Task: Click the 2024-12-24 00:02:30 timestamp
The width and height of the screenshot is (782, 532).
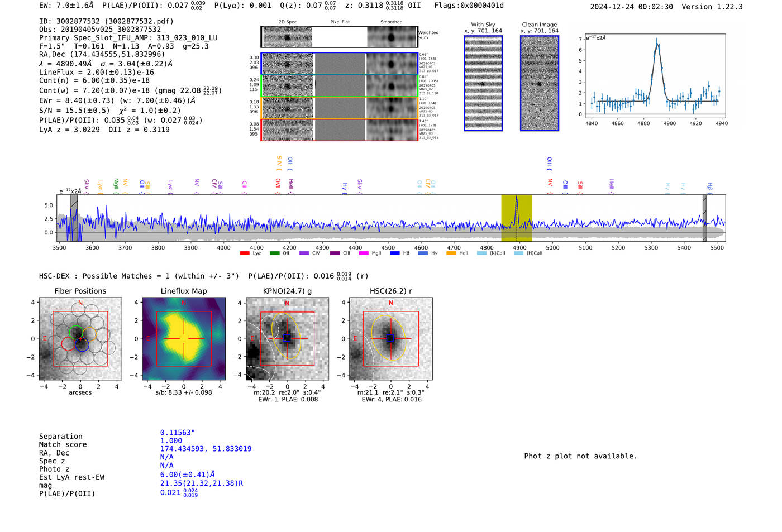Action: coord(632,7)
